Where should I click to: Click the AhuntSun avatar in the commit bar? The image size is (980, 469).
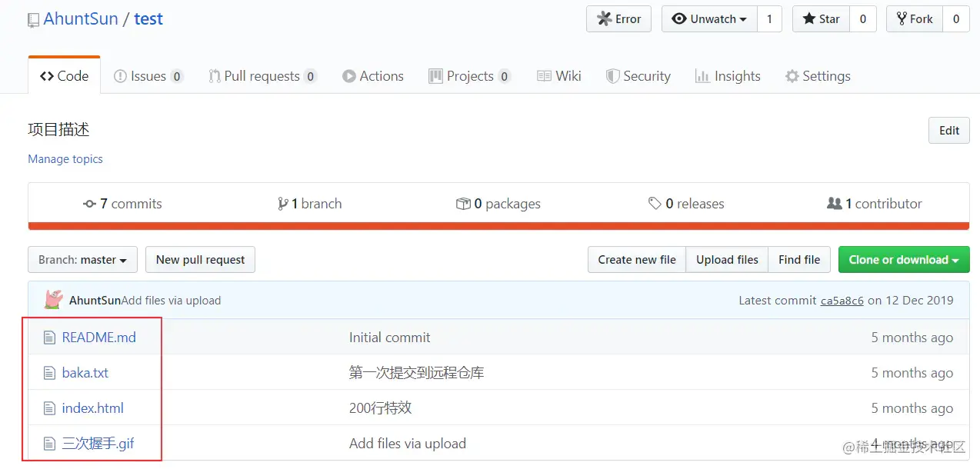tap(53, 300)
